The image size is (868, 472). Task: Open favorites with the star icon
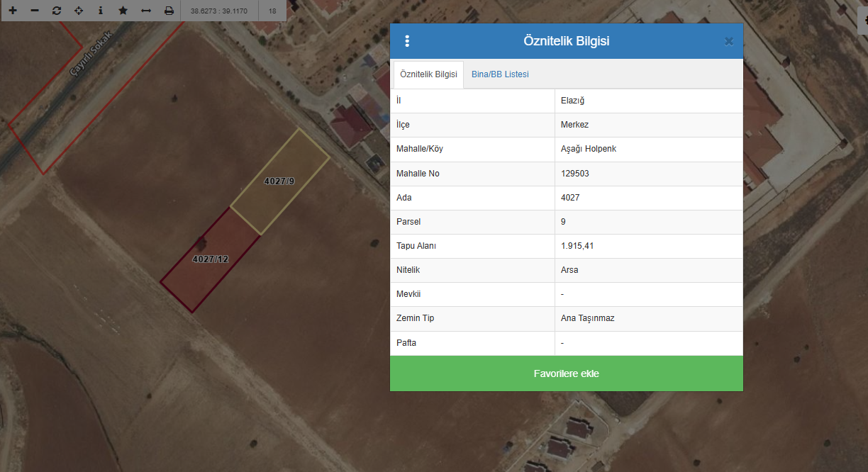click(123, 11)
